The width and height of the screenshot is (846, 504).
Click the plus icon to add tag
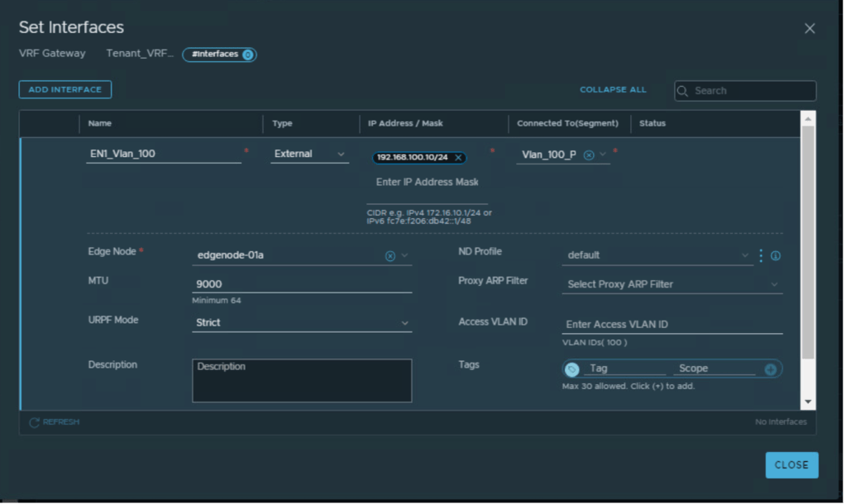(x=771, y=369)
